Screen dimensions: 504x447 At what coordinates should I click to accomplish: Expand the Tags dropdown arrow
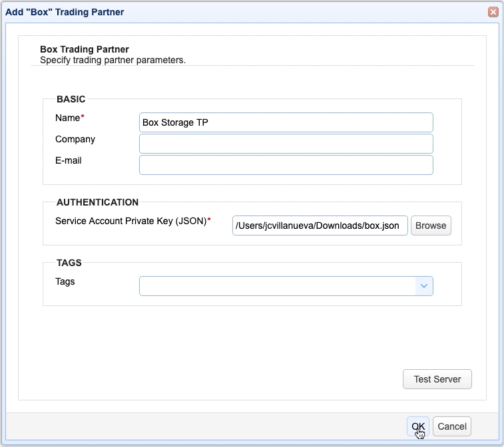click(424, 286)
